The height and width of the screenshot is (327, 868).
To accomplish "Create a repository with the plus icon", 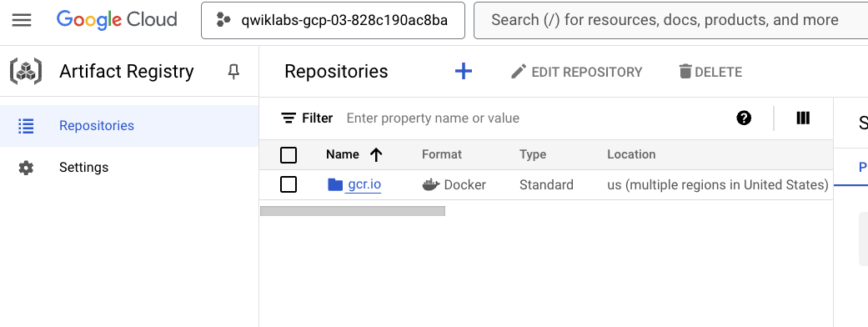I will point(464,72).
